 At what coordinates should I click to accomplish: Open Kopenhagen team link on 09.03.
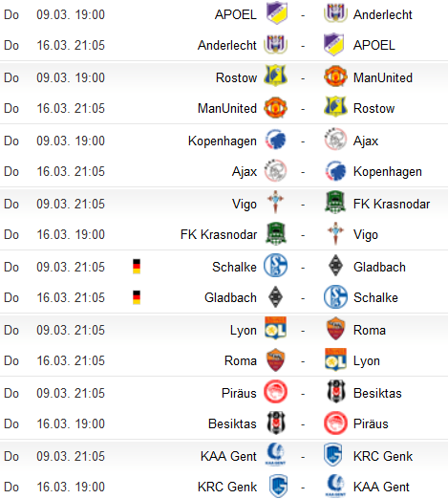click(x=223, y=141)
